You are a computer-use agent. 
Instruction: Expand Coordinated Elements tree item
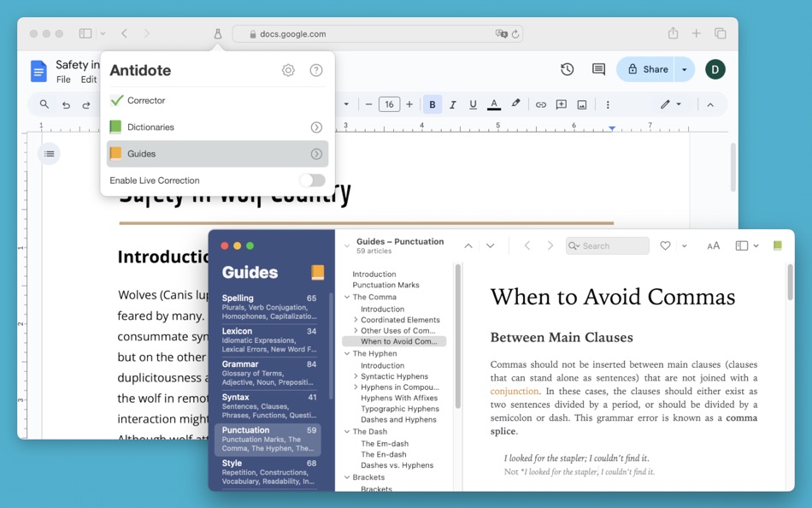[x=356, y=320]
